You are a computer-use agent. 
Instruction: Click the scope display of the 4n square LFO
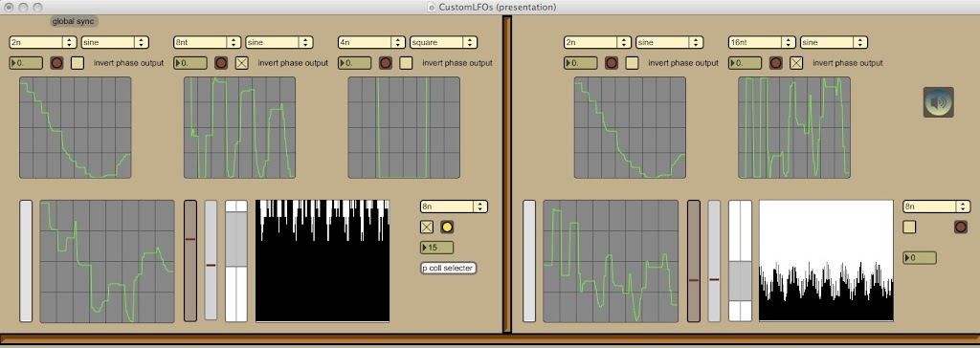tap(404, 127)
